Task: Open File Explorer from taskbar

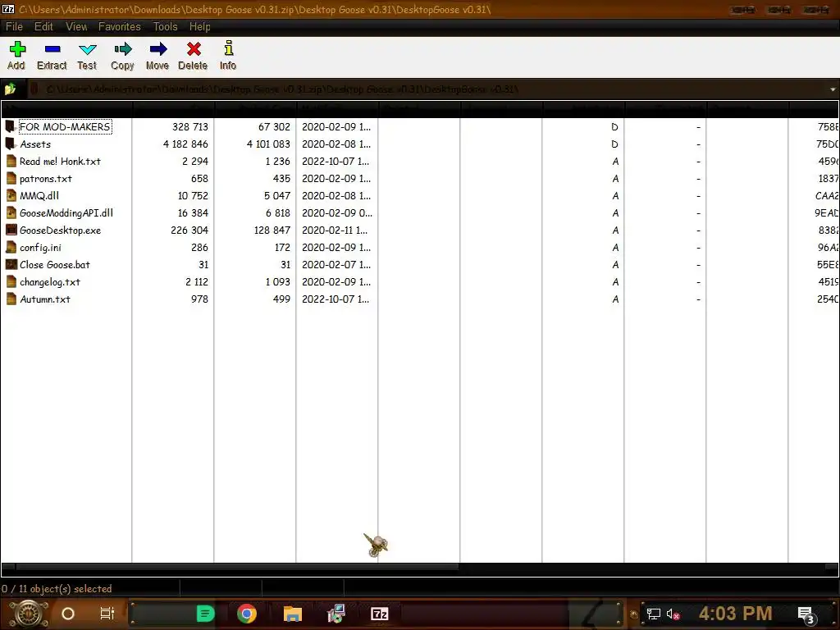Action: click(x=293, y=614)
